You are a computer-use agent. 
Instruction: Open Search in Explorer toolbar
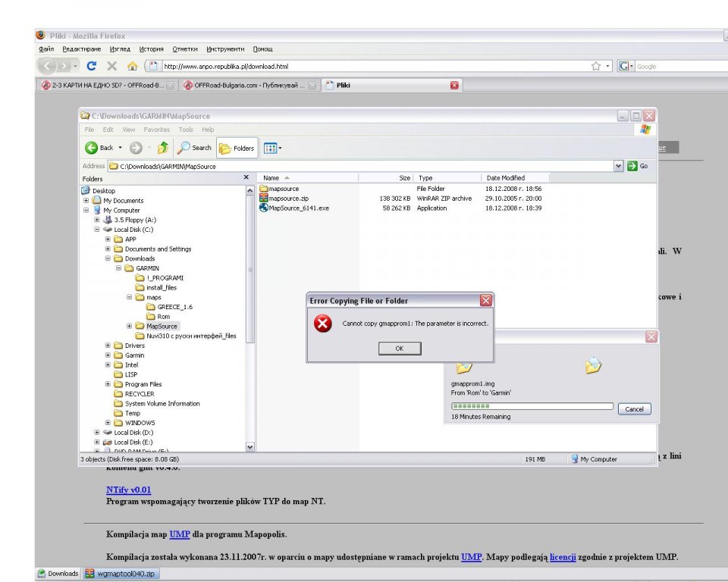coord(195,148)
